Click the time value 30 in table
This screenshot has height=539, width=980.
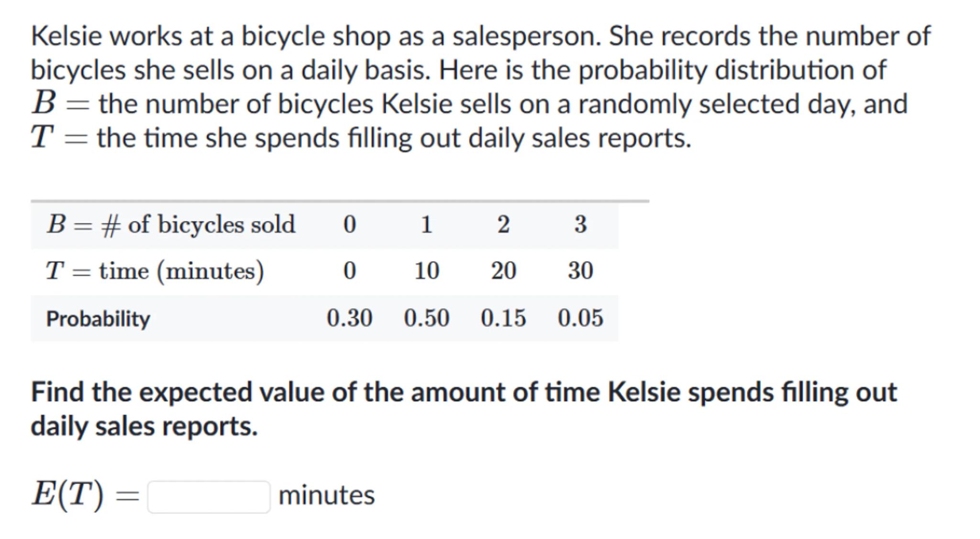pos(580,271)
